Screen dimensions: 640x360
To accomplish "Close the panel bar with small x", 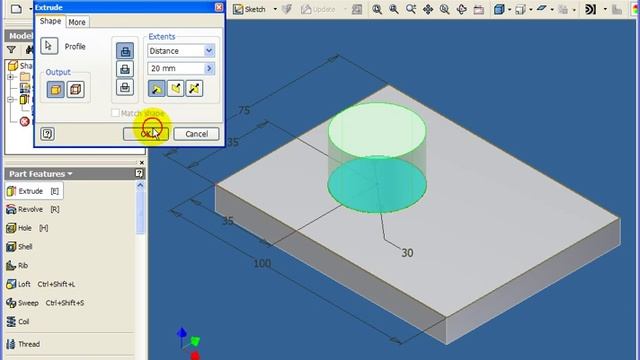I will pos(142,162).
